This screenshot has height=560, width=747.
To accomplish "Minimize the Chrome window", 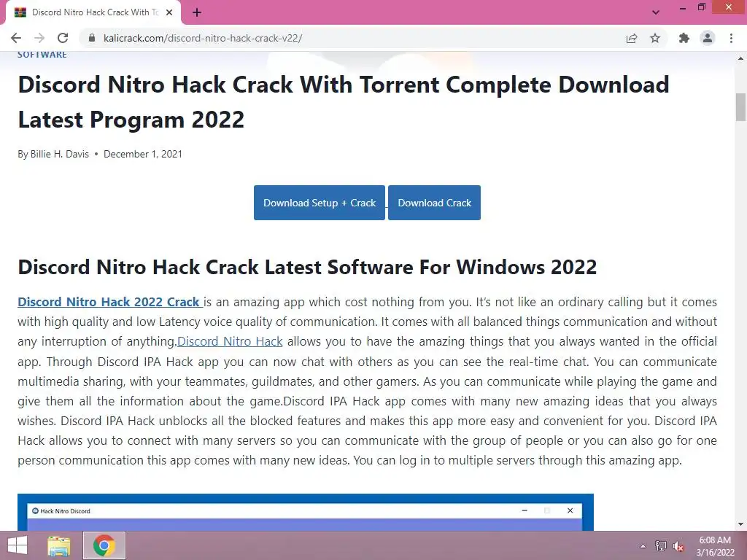I will coord(683,7).
